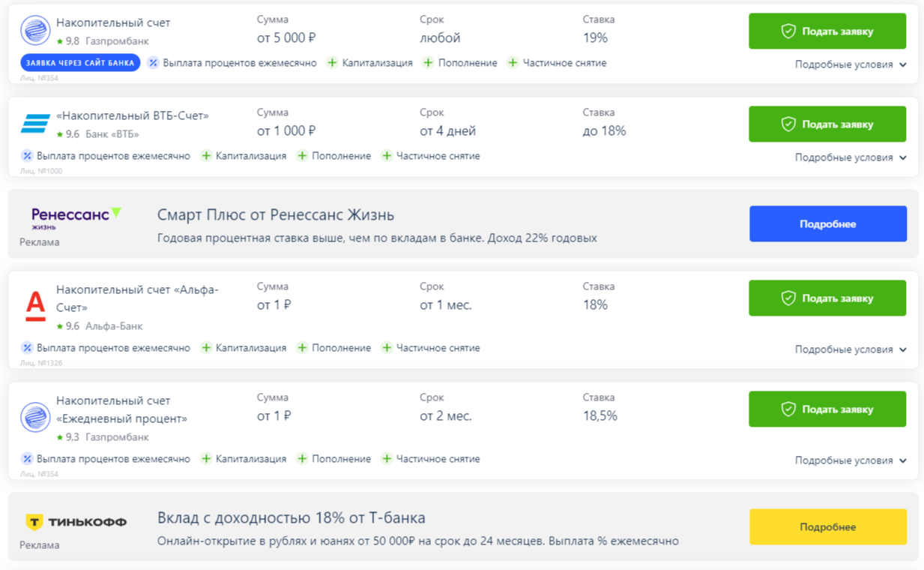Click the Капитализация plus icon in the Alfa-Bank offer

206,348
